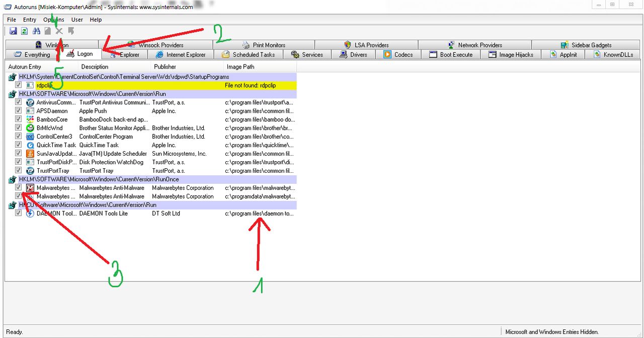Click the Jump to entry toolbar icon
Screen dimensions: 644x338
[71, 31]
